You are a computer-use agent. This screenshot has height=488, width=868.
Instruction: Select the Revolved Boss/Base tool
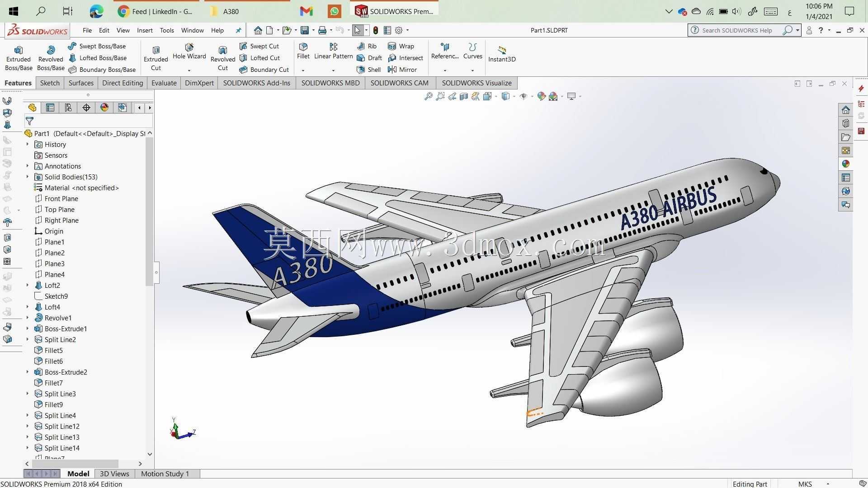click(x=51, y=58)
